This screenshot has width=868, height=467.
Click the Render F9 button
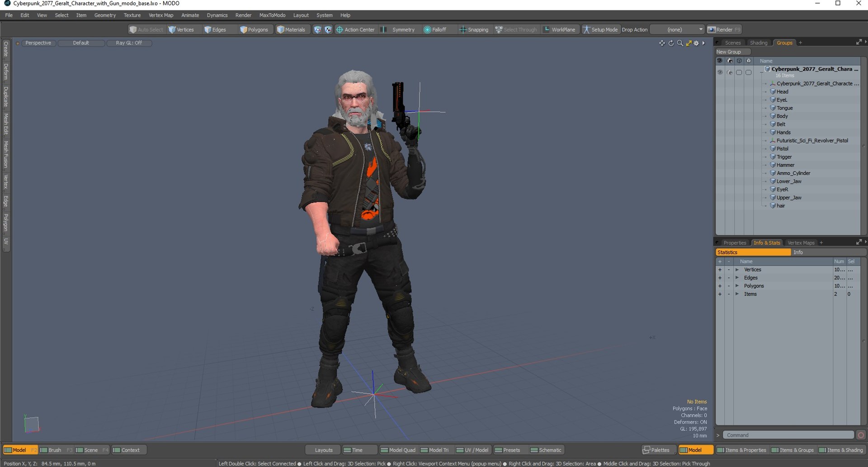point(724,29)
